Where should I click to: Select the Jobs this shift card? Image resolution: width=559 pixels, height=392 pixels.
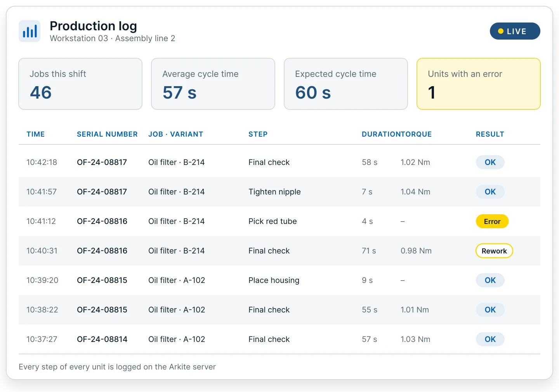pyautogui.click(x=80, y=84)
